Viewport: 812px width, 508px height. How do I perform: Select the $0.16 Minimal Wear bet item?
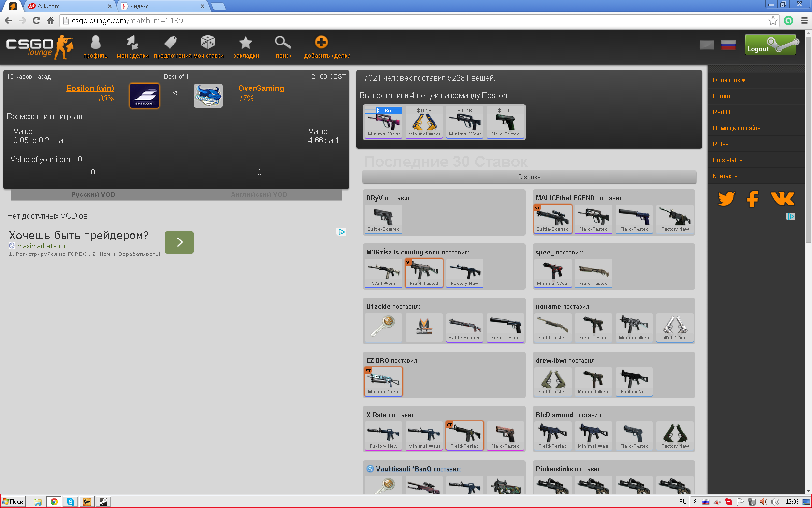[465, 122]
